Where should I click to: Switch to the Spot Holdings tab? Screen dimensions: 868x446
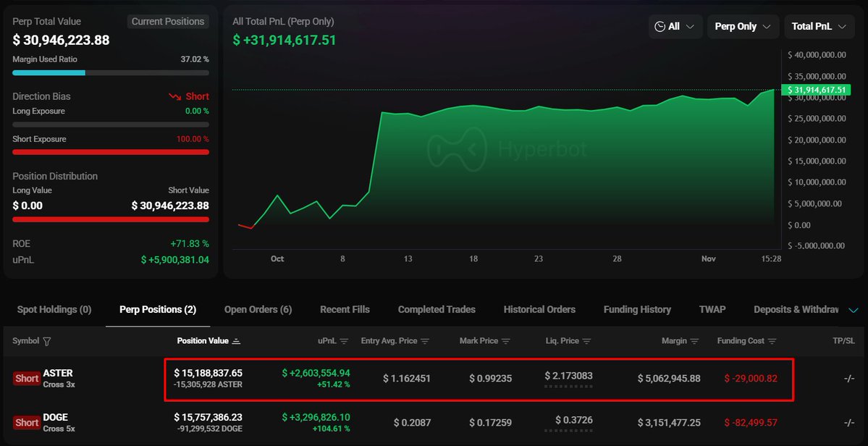click(x=54, y=310)
